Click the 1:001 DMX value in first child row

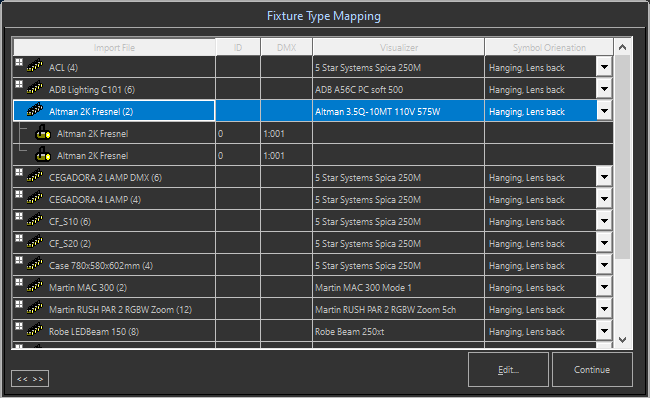[x=274, y=133]
